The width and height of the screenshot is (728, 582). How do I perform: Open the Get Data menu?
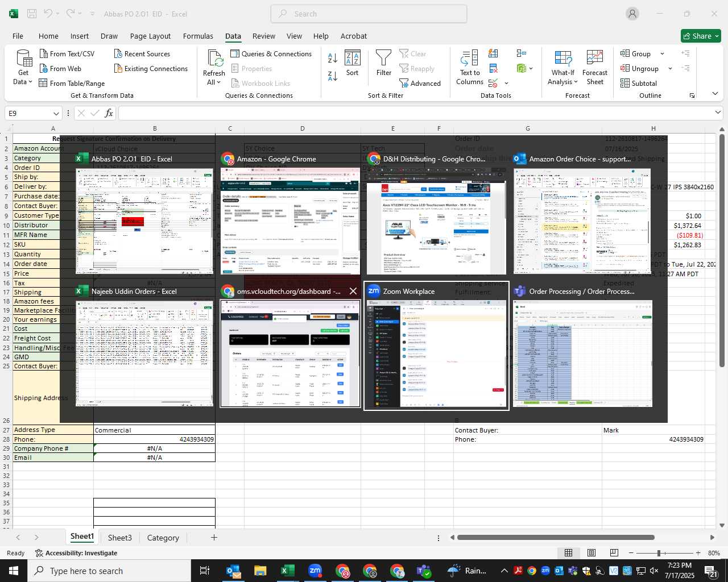tap(23, 68)
